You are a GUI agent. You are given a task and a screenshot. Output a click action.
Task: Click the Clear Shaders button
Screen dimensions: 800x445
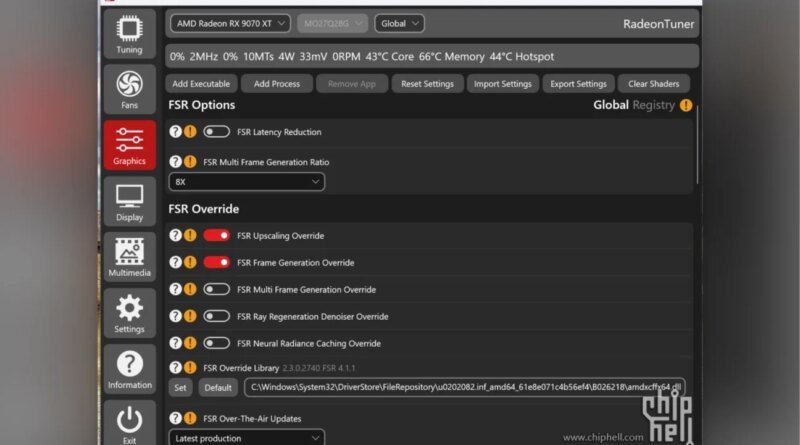pyautogui.click(x=654, y=84)
